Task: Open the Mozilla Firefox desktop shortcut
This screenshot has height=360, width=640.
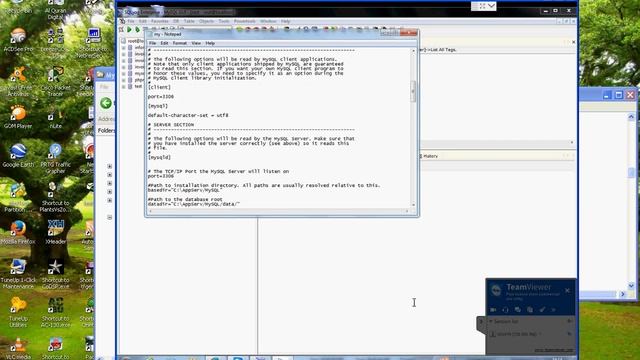Action: click(x=18, y=233)
